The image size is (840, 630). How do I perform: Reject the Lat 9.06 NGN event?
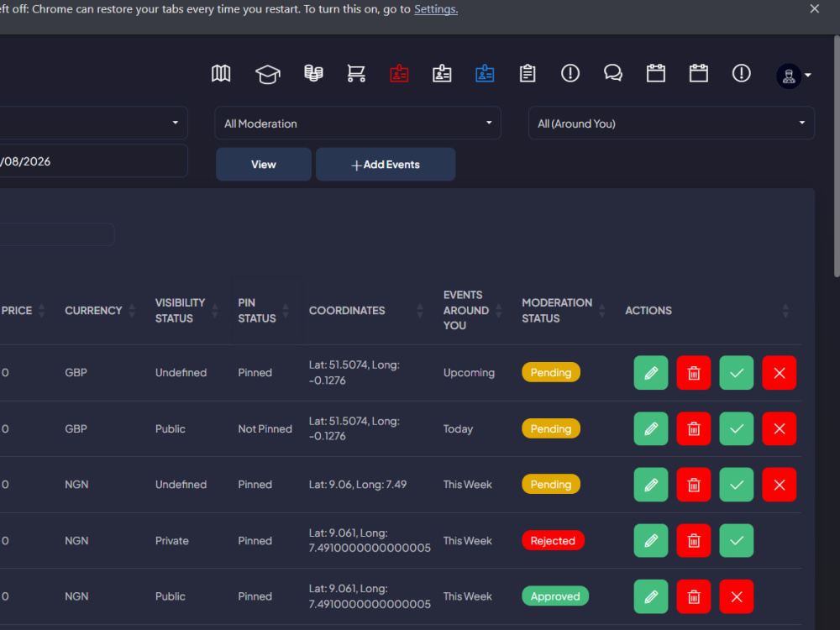780,485
